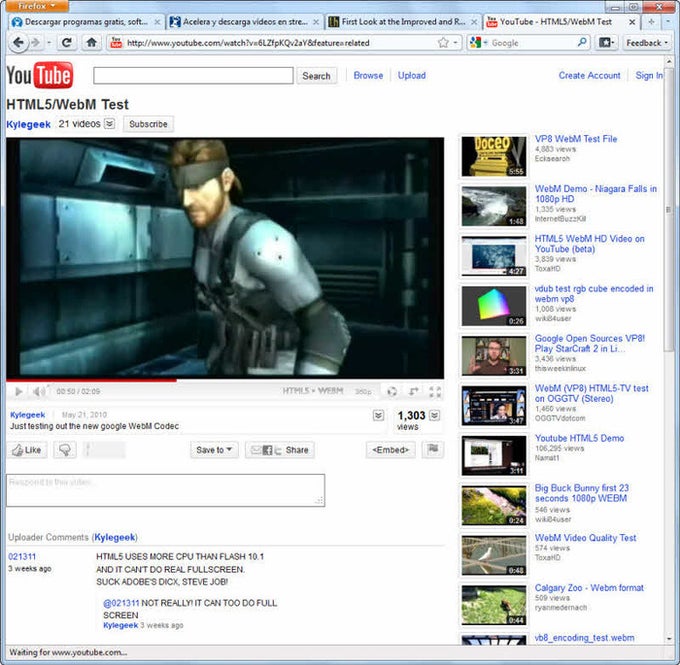Mute the video with the speaker icon

click(x=39, y=392)
